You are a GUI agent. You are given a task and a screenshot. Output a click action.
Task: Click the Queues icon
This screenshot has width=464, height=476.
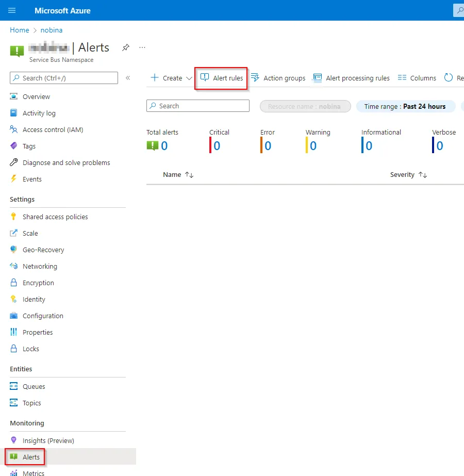click(x=13, y=386)
